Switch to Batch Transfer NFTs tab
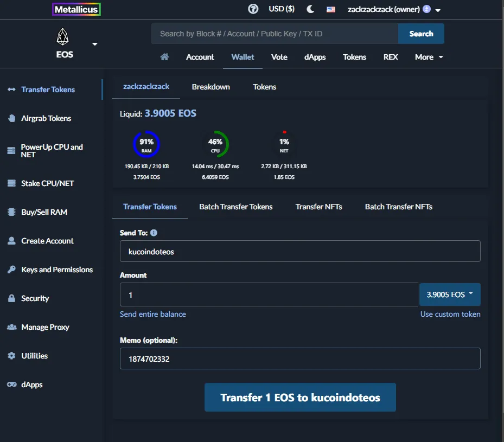The width and height of the screenshot is (504, 442). (x=399, y=207)
